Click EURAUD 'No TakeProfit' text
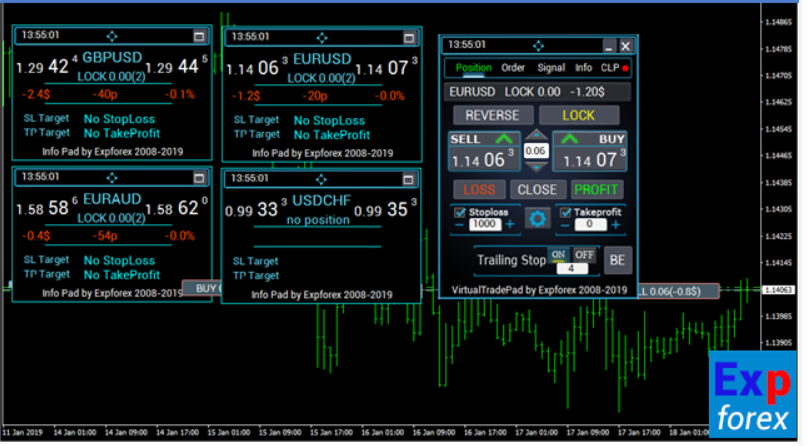 coord(122,275)
